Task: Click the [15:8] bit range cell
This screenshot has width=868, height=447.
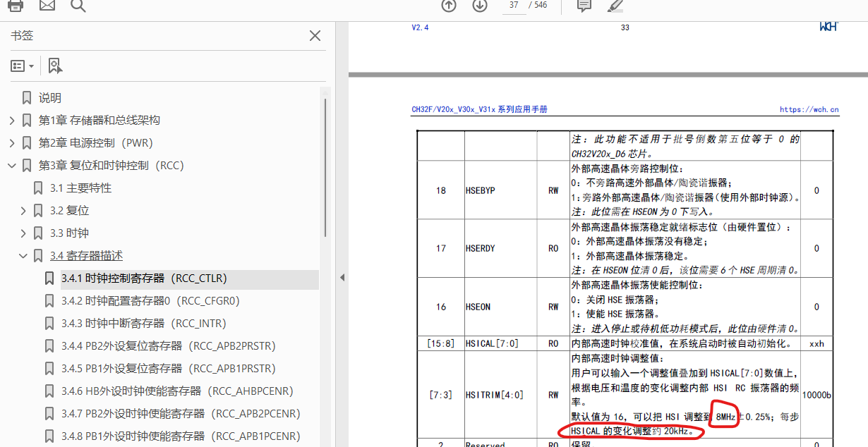Action: [441, 344]
